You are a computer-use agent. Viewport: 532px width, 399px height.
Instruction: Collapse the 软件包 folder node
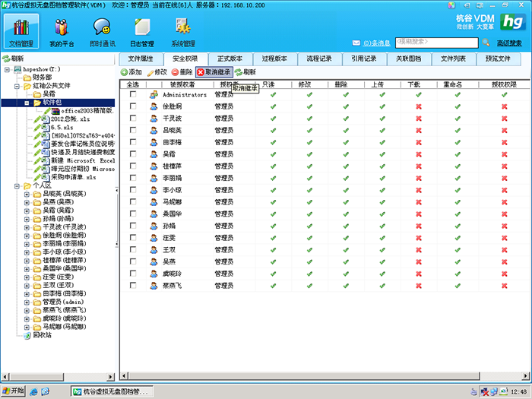(27, 103)
